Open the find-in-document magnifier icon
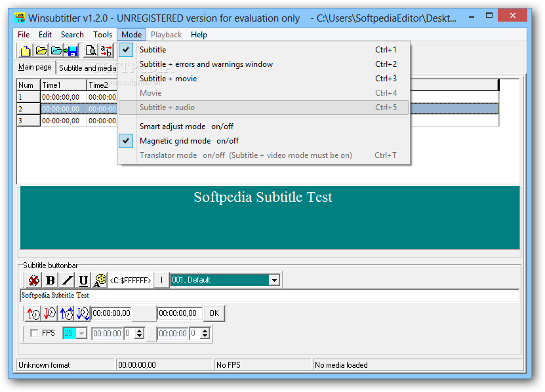 [91, 50]
